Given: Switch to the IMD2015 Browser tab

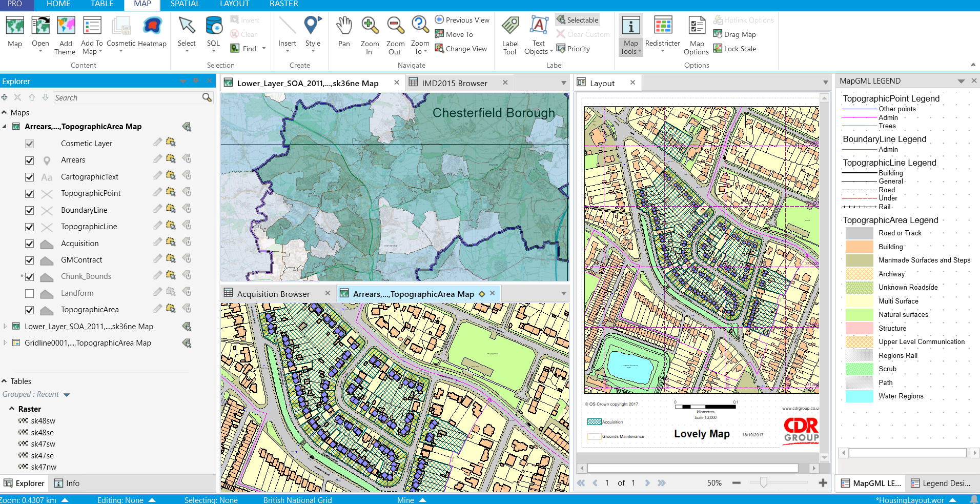Looking at the screenshot, I should [455, 83].
